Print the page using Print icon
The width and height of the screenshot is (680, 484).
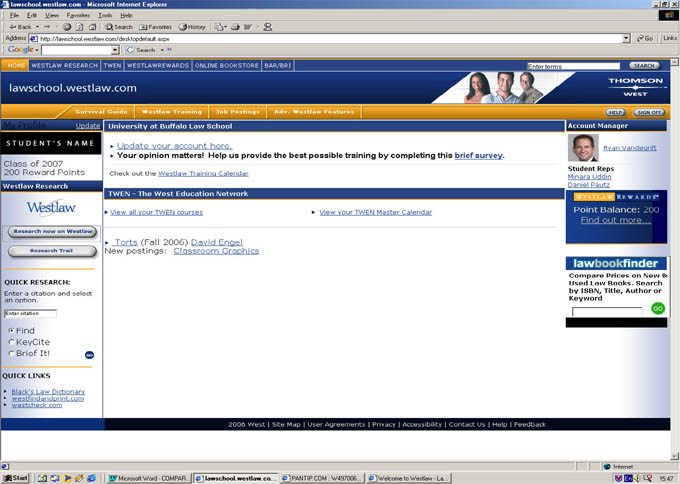pyautogui.click(x=235, y=27)
